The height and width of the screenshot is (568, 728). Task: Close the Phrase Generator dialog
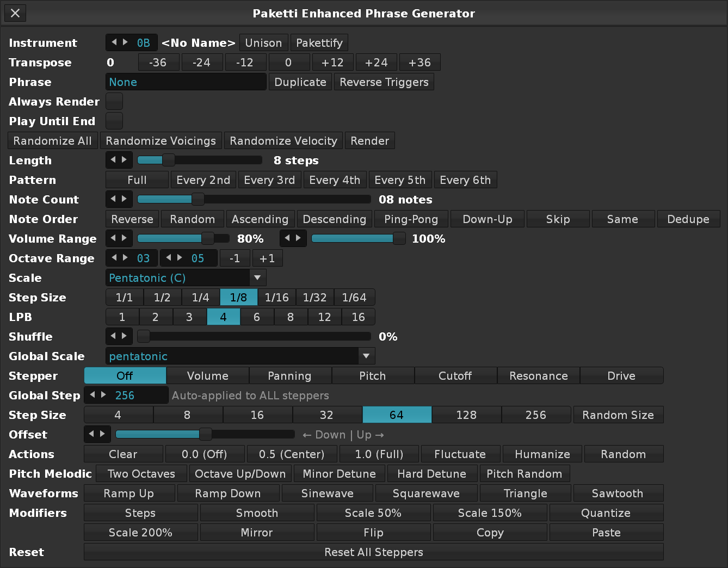point(15,13)
